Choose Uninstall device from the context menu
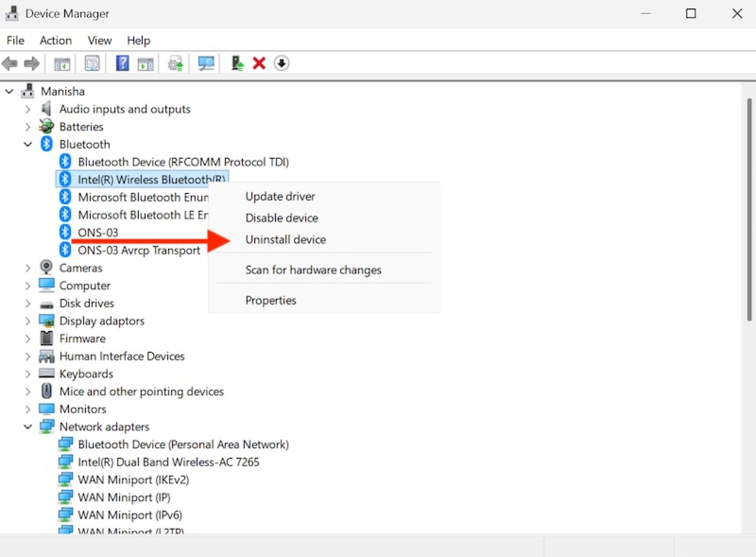 point(286,239)
